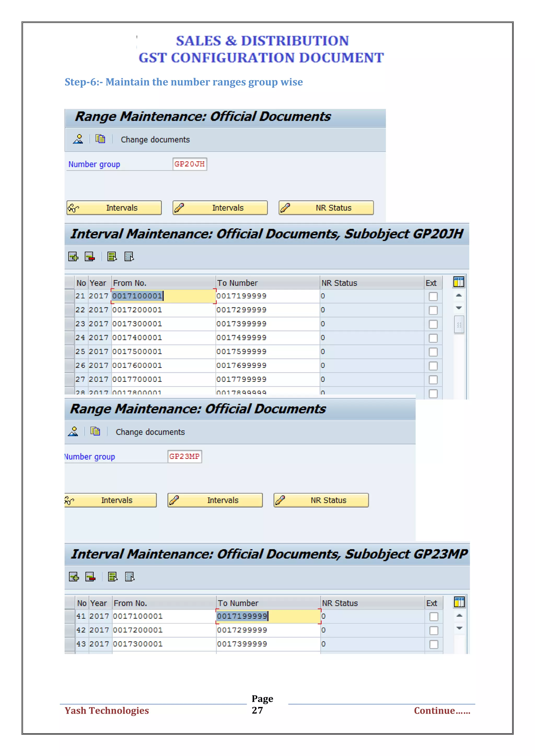
Task: Click insert line icon in GP23MP interval toolbar
Action: [x=74, y=577]
